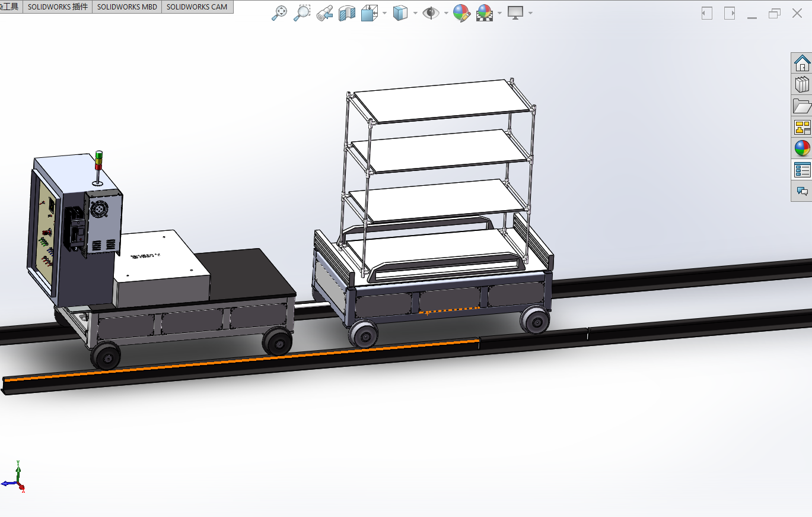Viewport: 812px width, 517px height.
Task: Open the File Explorer folder icon in task pane
Action: pyautogui.click(x=802, y=106)
